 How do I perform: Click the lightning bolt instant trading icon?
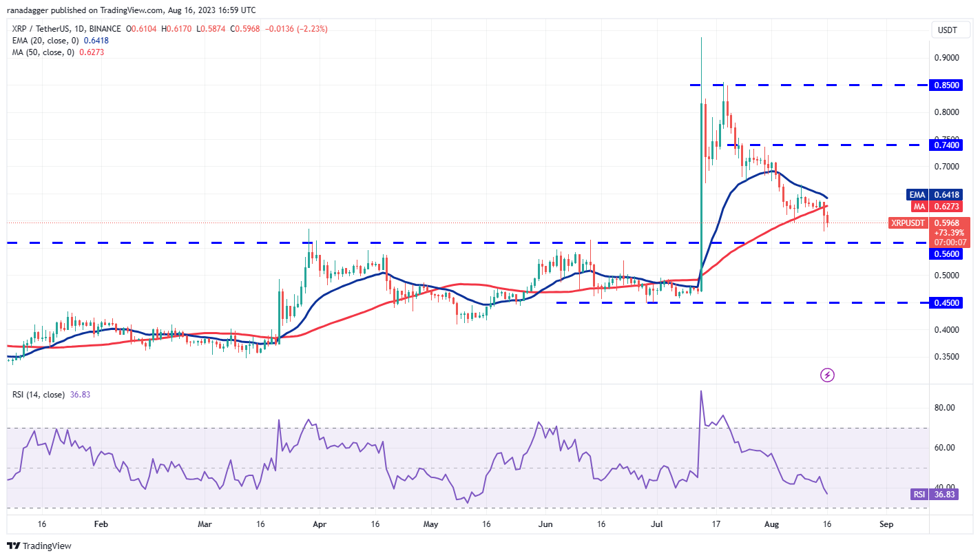827,374
